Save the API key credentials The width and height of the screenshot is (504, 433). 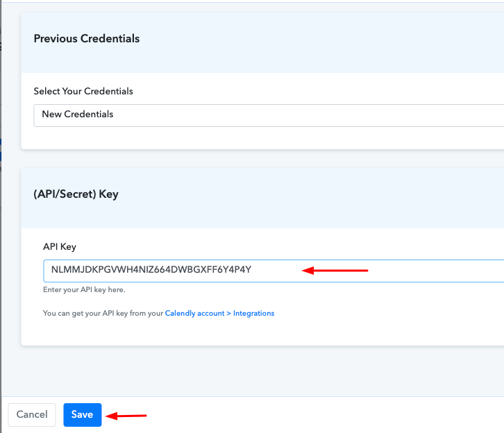tap(83, 415)
